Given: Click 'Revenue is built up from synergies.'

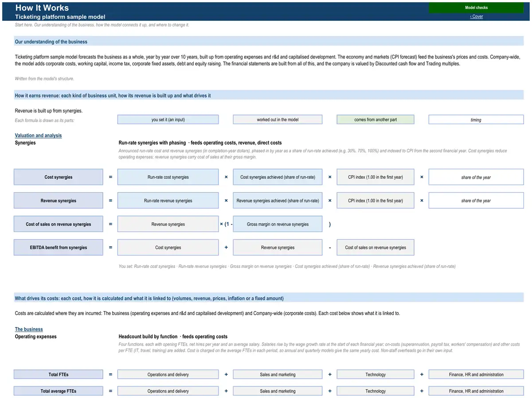Looking at the screenshot, I should pyautogui.click(x=49, y=111).
